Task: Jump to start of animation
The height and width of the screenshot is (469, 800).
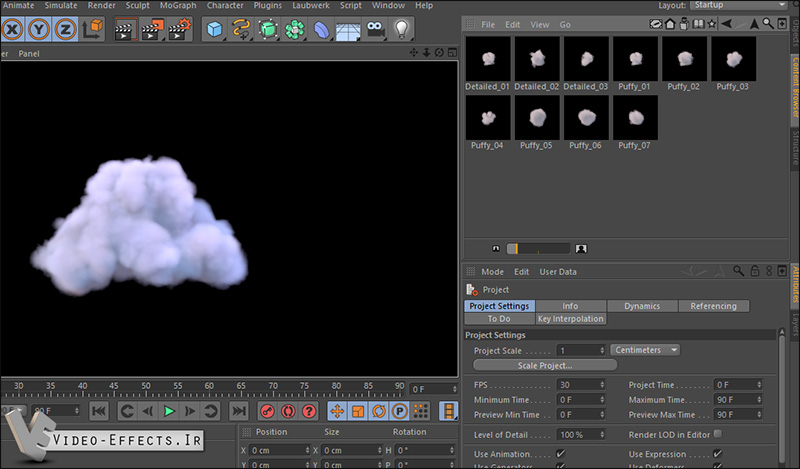Action: pyautogui.click(x=99, y=411)
